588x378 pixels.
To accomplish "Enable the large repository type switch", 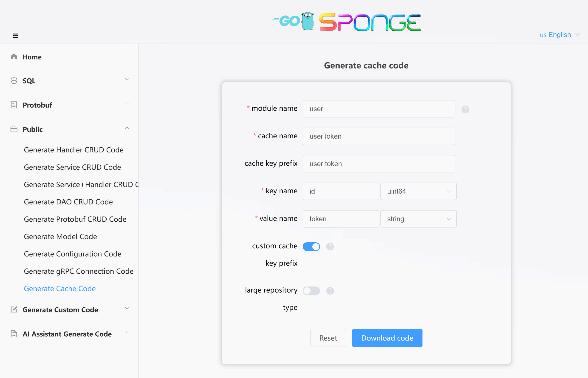I will 311,291.
